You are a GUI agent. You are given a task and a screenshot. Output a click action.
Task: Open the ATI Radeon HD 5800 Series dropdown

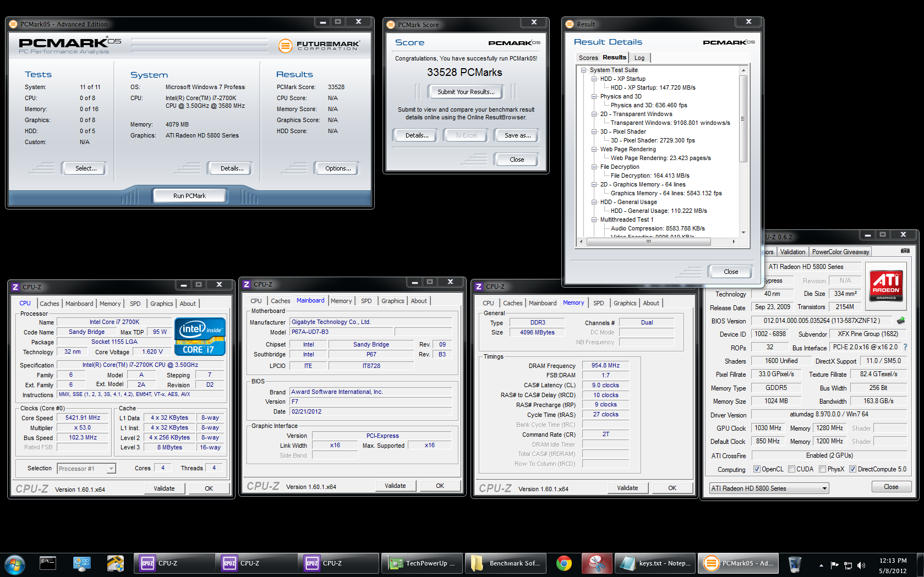tap(769, 488)
